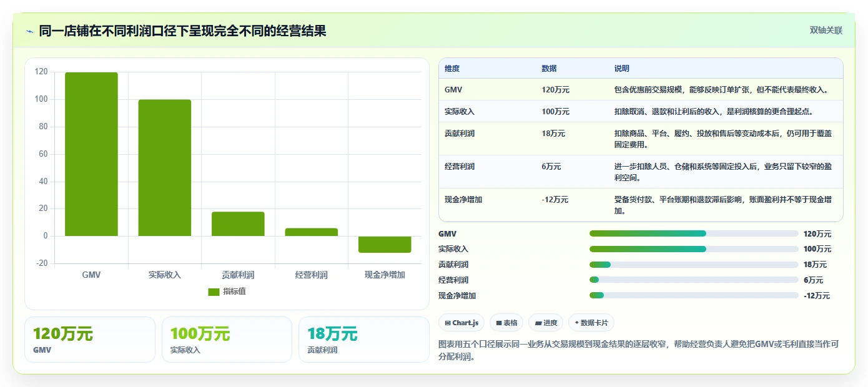Click the chart icon beside the title
The image size is (868, 387).
[29, 31]
